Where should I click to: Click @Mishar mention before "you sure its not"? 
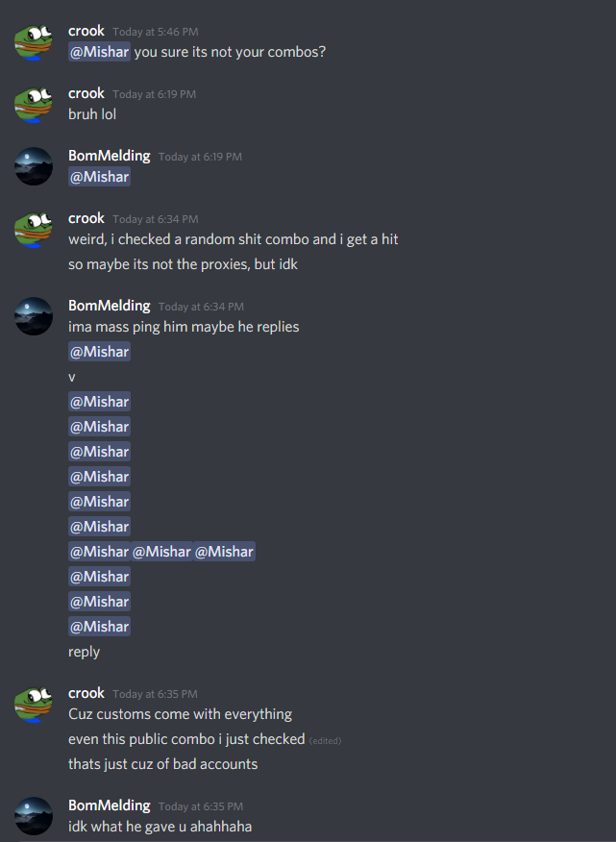(99, 52)
